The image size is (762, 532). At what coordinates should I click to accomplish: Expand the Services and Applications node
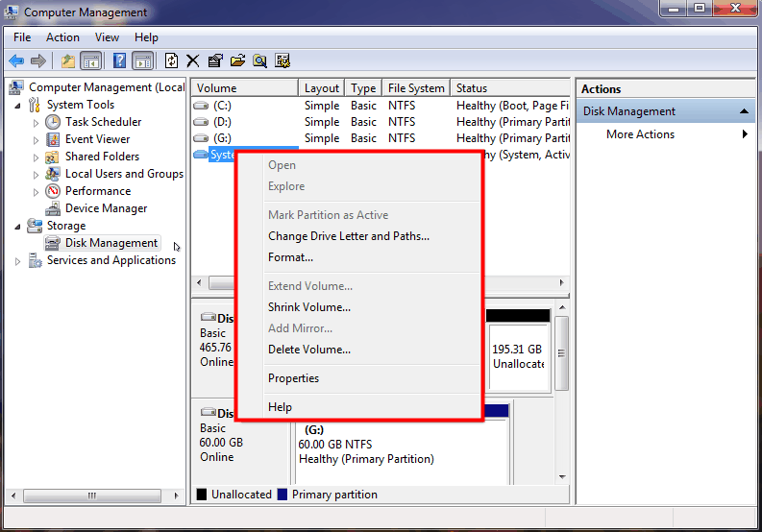[x=17, y=261]
